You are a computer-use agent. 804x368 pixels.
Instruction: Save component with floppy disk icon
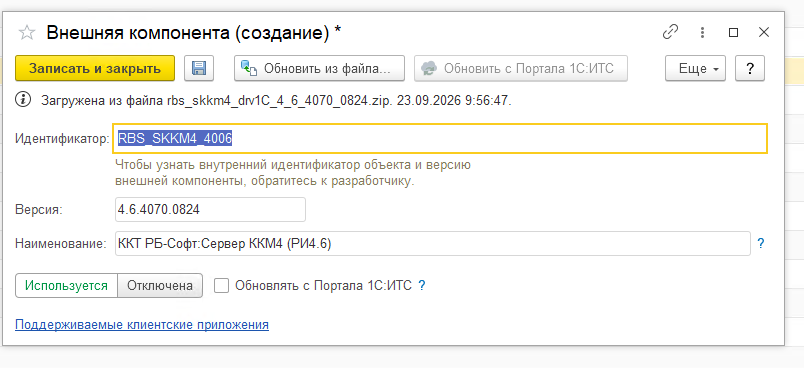(199, 68)
